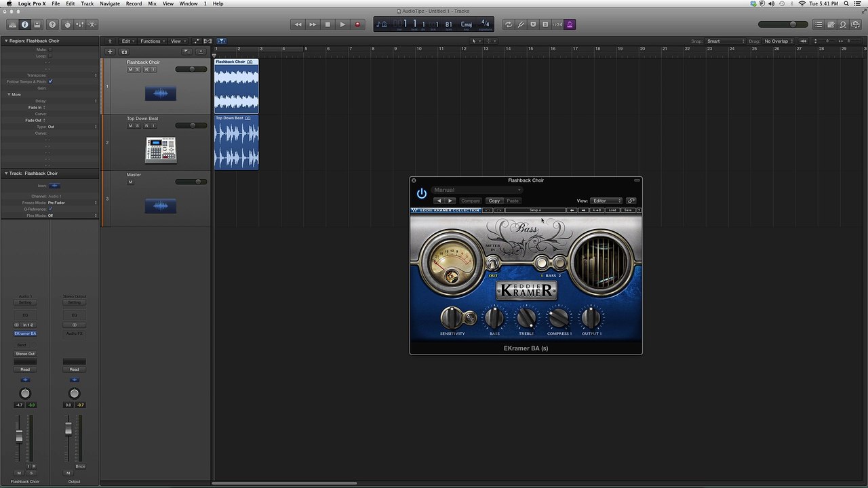868x488 pixels.
Task: Adjust the Top Down Beat volume slider
Action: [191, 125]
